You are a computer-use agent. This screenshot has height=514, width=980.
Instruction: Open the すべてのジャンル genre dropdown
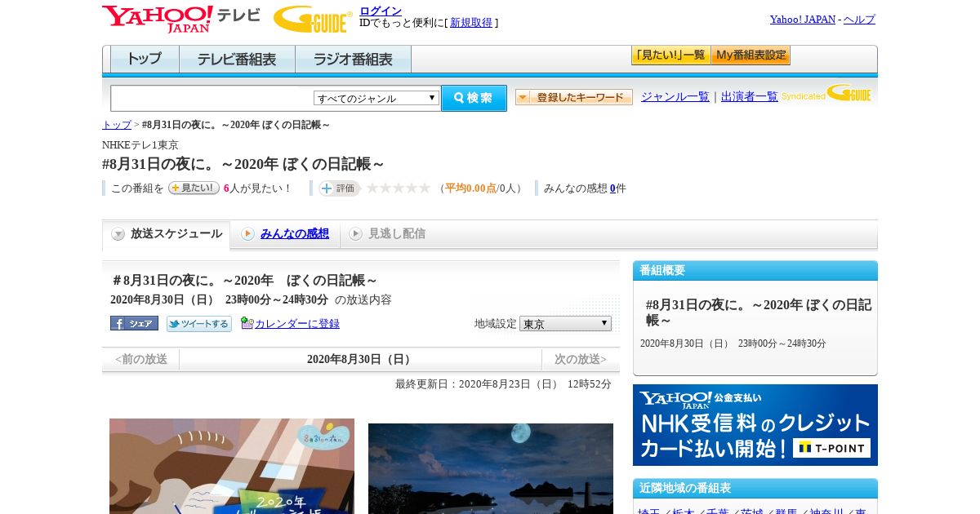coord(376,98)
